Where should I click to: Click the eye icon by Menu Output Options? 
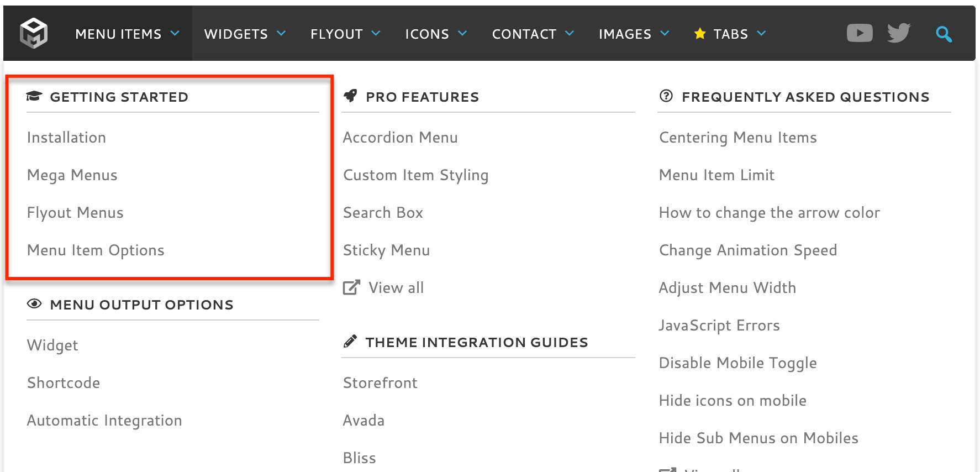[x=34, y=304]
